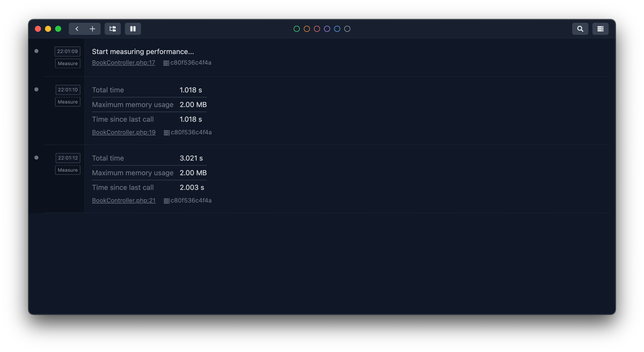Select the purple color filter swatch
This screenshot has height=352, width=644.
[x=327, y=29]
